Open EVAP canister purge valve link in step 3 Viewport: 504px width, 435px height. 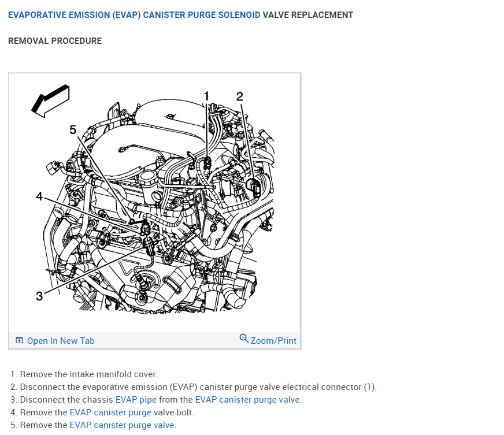point(247,400)
